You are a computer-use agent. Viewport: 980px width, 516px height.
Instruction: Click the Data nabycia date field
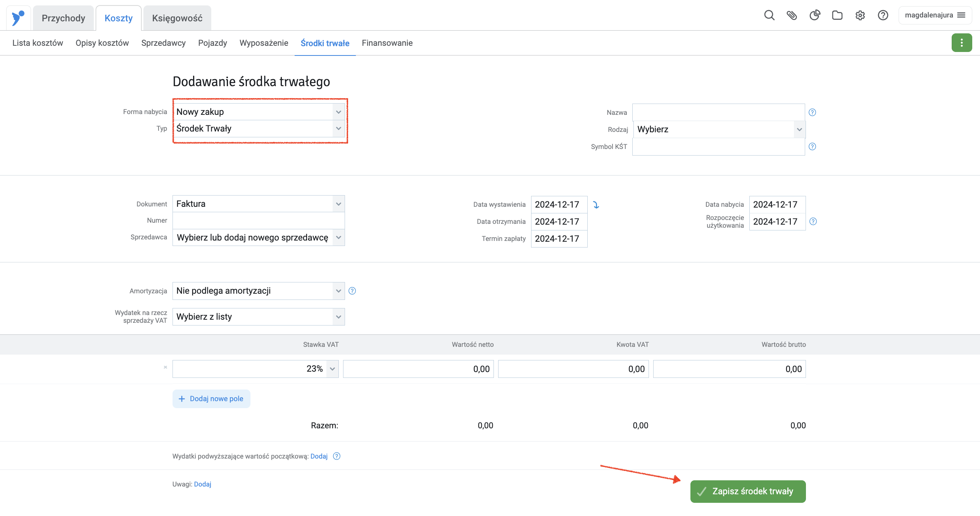point(778,205)
